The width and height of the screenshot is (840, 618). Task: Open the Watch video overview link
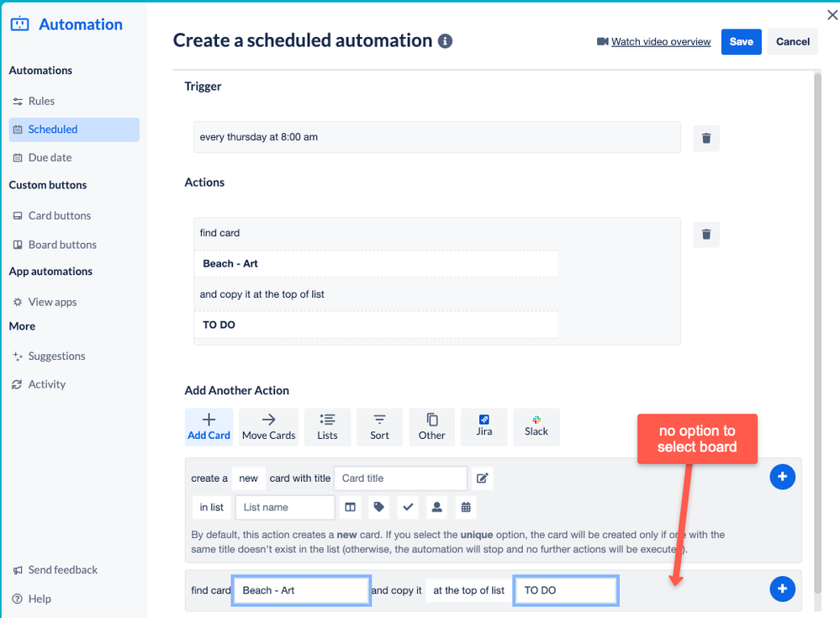[x=661, y=41]
